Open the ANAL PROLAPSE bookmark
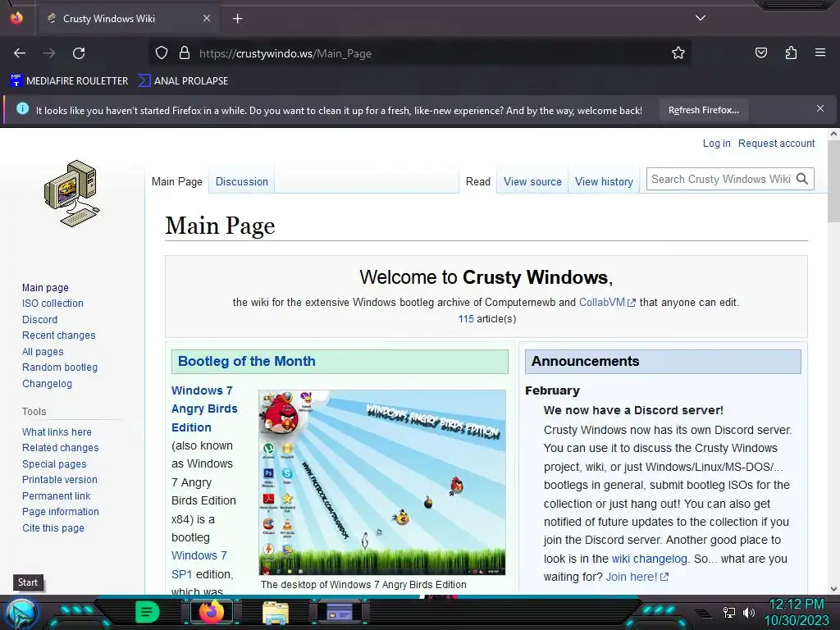The width and height of the screenshot is (840, 630). click(x=183, y=81)
